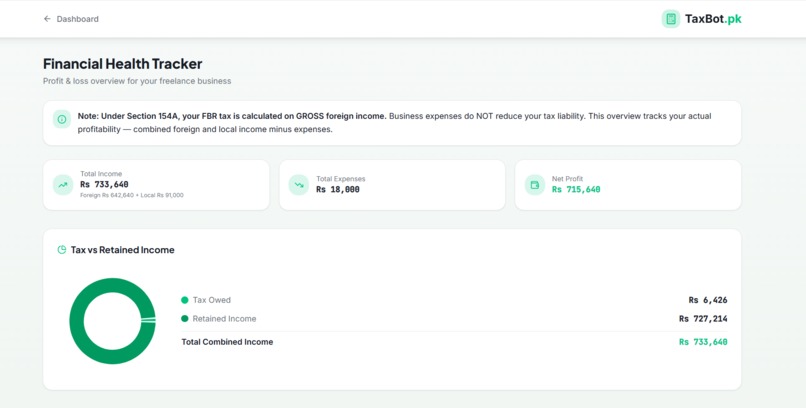Screen dimensions: 806x408
Task: Click the 'Total Expenses' card label
Action: pyautogui.click(x=341, y=179)
